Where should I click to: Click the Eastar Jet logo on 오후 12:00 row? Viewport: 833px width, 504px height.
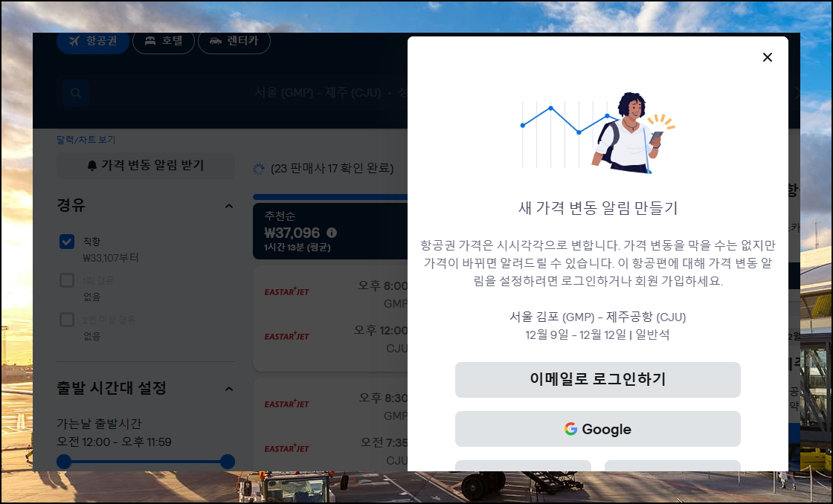click(x=287, y=336)
